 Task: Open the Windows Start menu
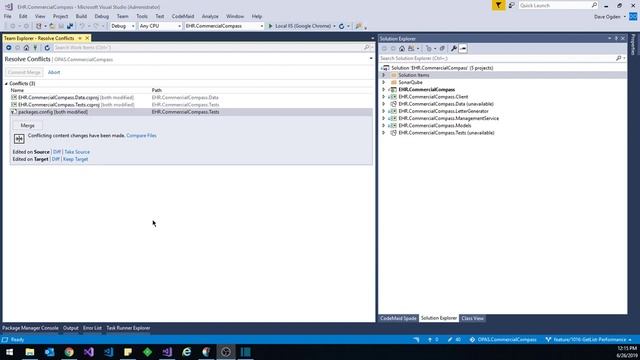pos(9,352)
